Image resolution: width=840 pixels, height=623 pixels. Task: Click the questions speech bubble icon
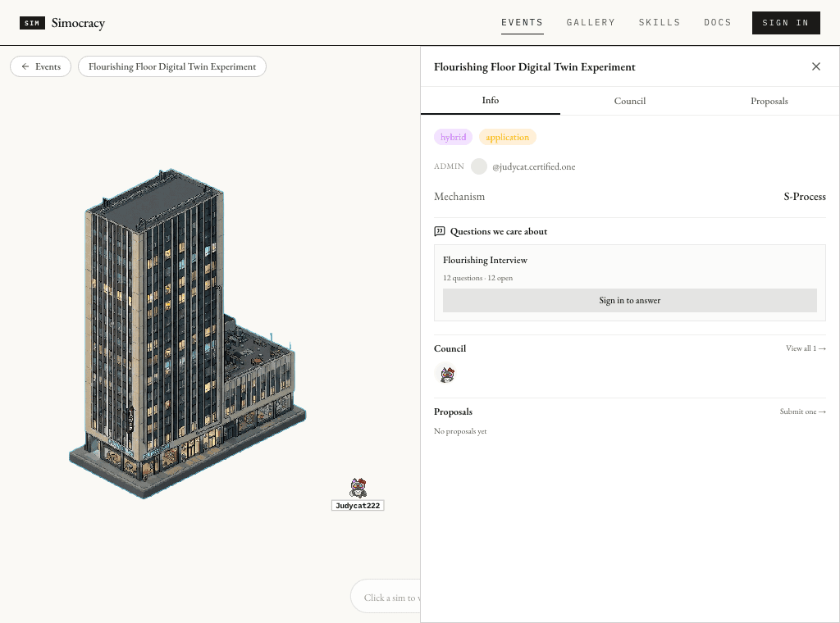[x=440, y=231]
